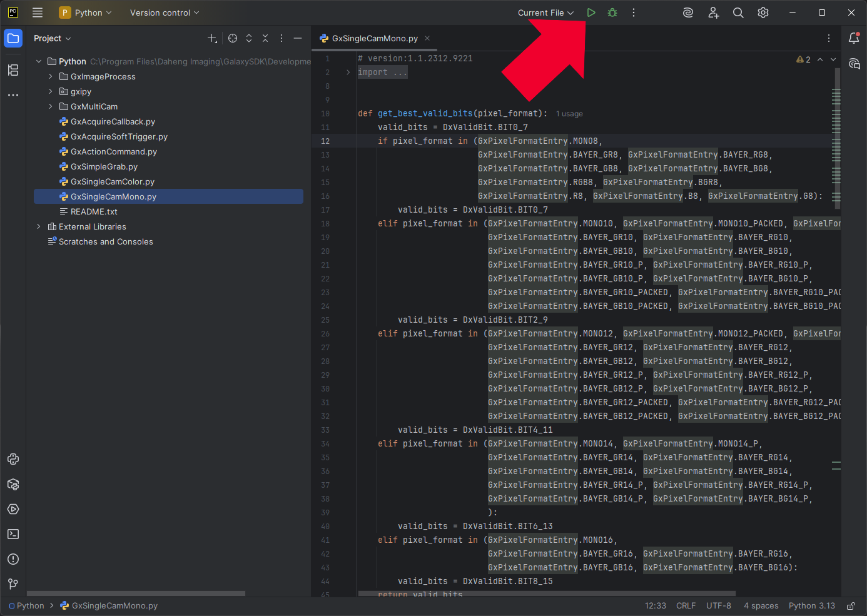867x616 pixels.
Task: Click the Search Everywhere magnifier icon
Action: (738, 13)
